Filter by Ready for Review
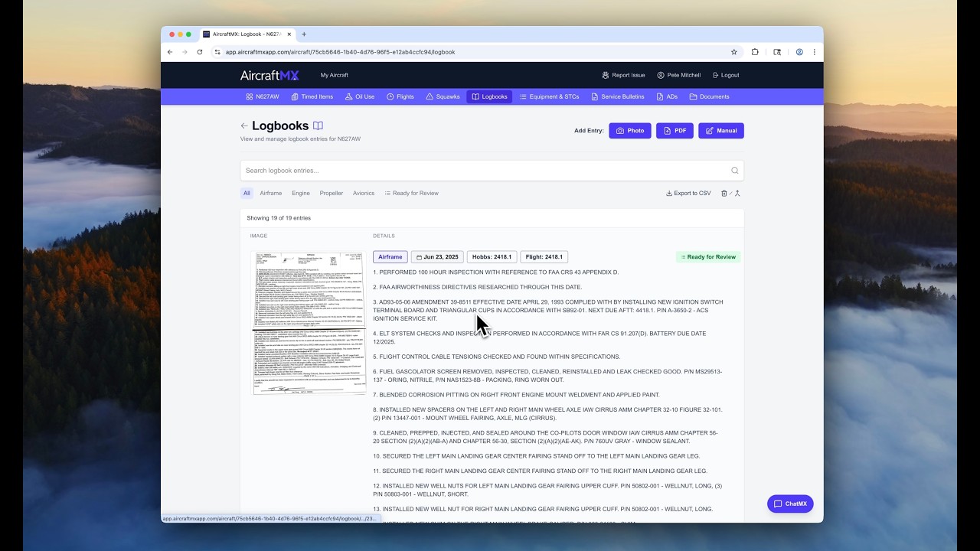Screen dimensions: 980x551 point(411,193)
